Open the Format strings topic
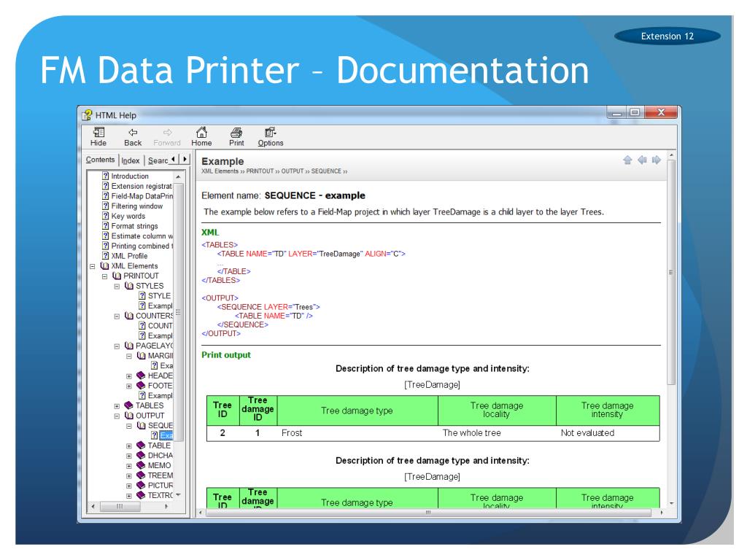This screenshot has width=747, height=560. click(x=134, y=226)
